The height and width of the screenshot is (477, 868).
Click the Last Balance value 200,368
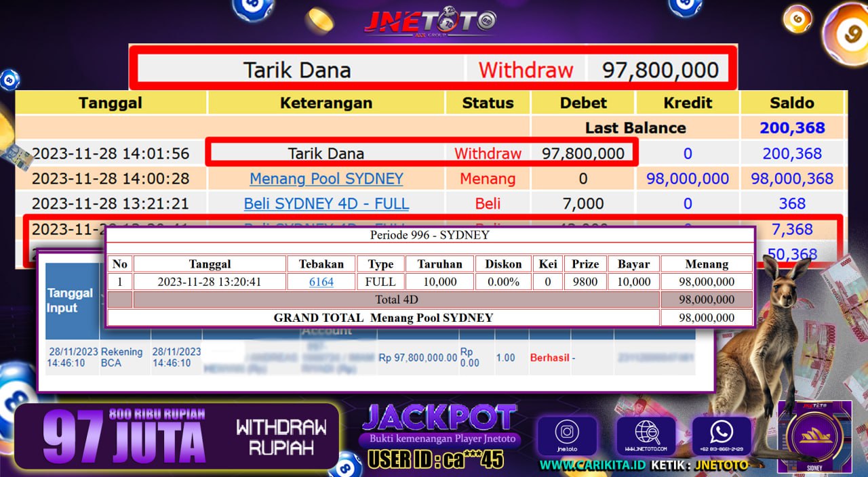[x=792, y=128]
